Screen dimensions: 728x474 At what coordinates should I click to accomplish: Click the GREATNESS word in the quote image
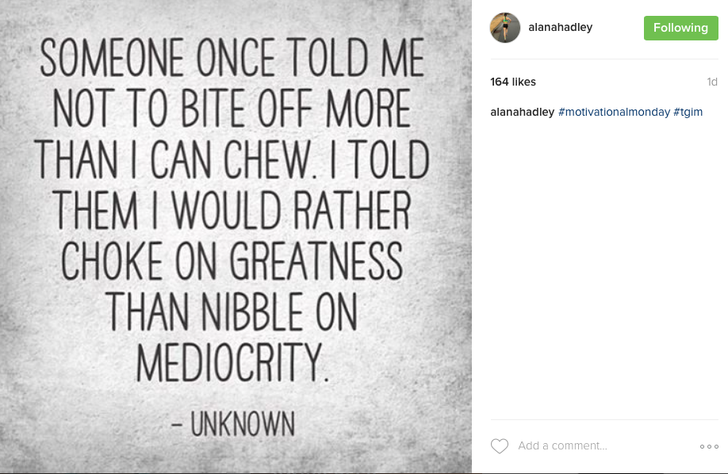[316, 261]
